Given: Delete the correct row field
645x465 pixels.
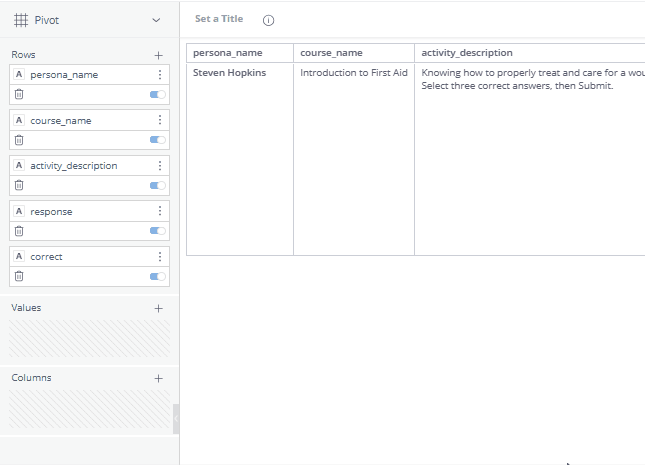Looking at the screenshot, I should (19, 276).
